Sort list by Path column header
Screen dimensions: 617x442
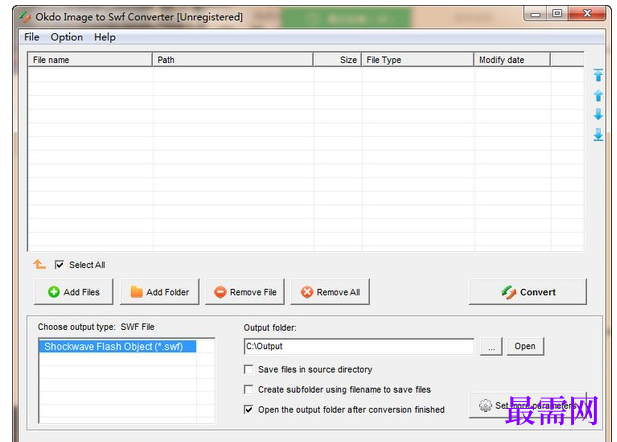[233, 60]
